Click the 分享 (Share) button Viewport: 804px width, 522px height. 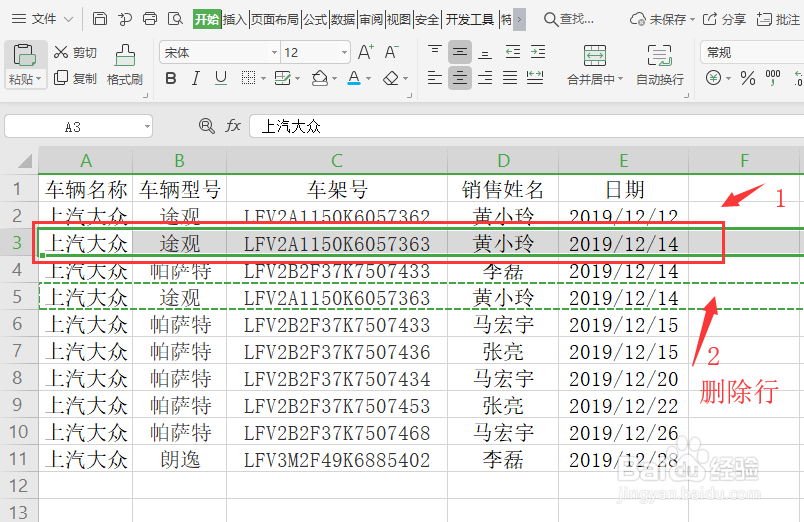pos(724,19)
